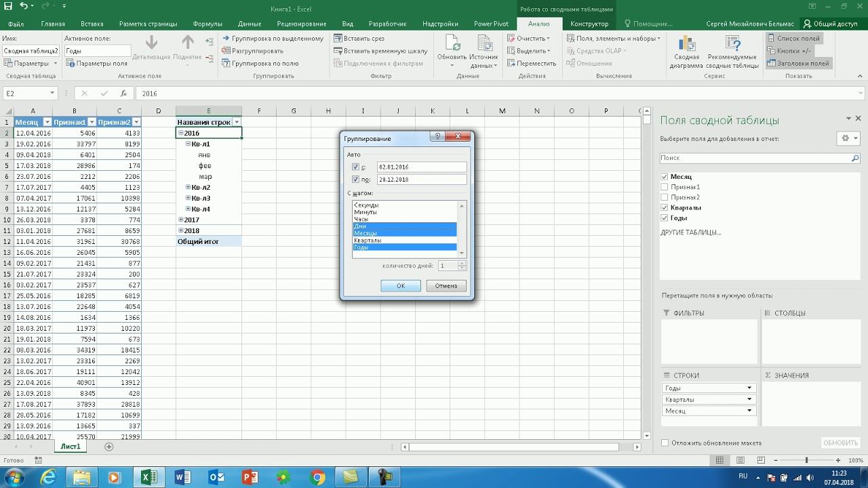Image resolution: width=868 pixels, height=488 pixels.
Task: Expand the 2017 year group
Action: click(x=181, y=220)
